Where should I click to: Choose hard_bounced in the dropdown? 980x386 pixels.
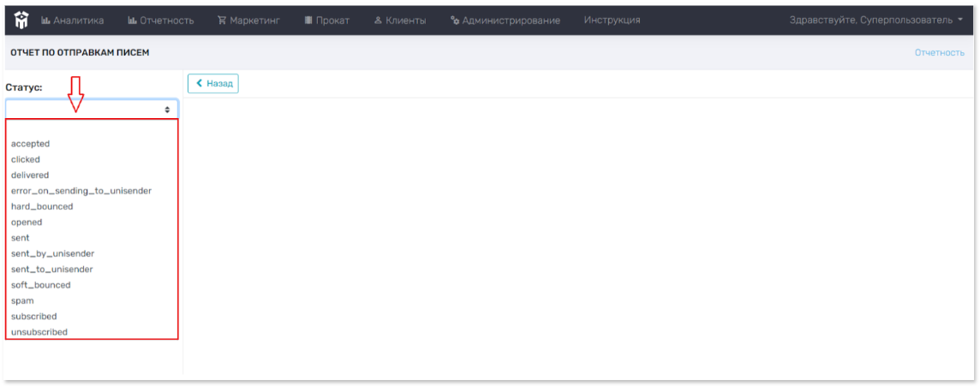point(42,206)
